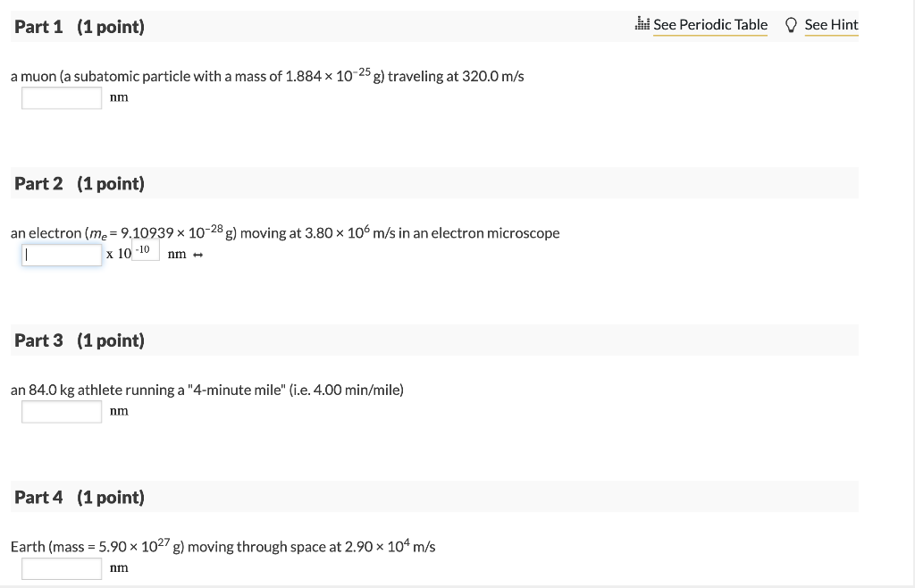Click the Earth mass question text

222,546
